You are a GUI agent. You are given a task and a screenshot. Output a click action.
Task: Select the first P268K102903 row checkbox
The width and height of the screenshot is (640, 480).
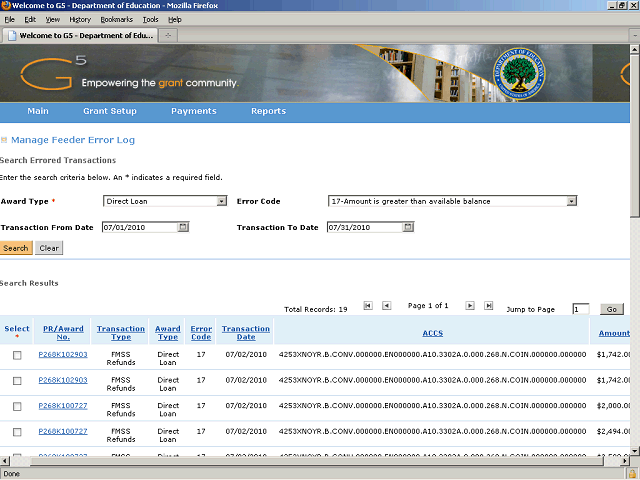(17, 355)
